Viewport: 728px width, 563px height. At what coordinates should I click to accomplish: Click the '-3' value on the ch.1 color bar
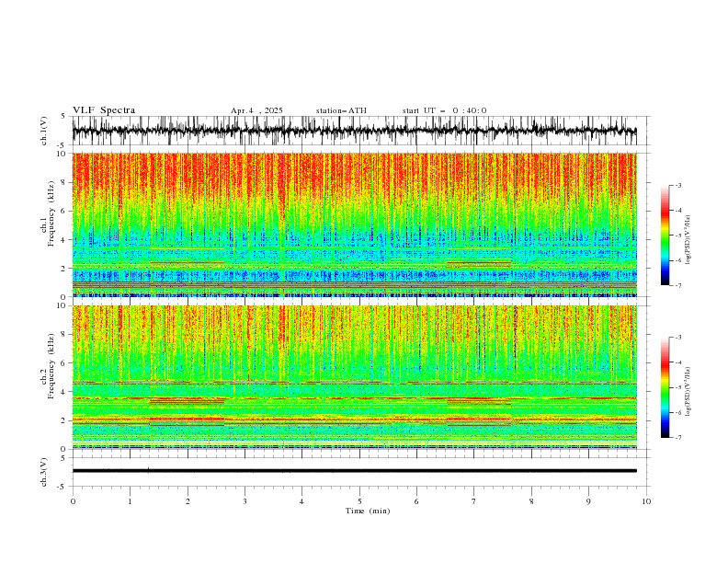(x=677, y=185)
